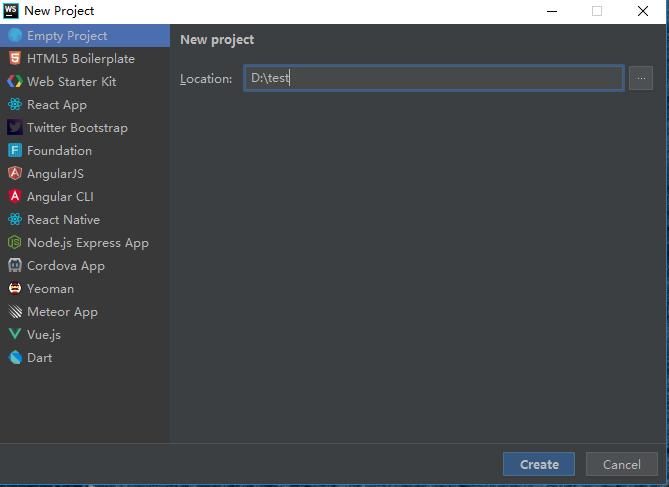Select React Native project type

click(63, 220)
